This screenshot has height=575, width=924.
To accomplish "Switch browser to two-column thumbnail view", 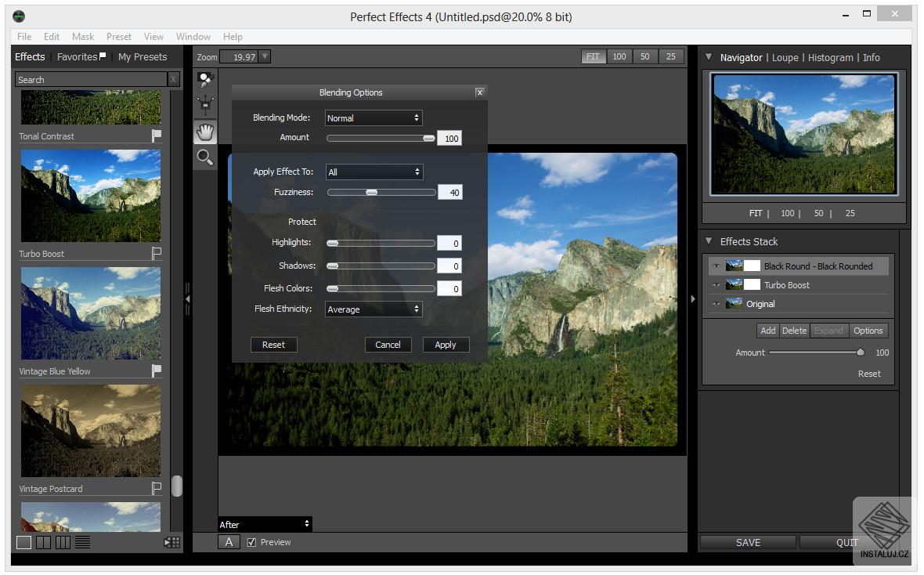I will pos(43,542).
